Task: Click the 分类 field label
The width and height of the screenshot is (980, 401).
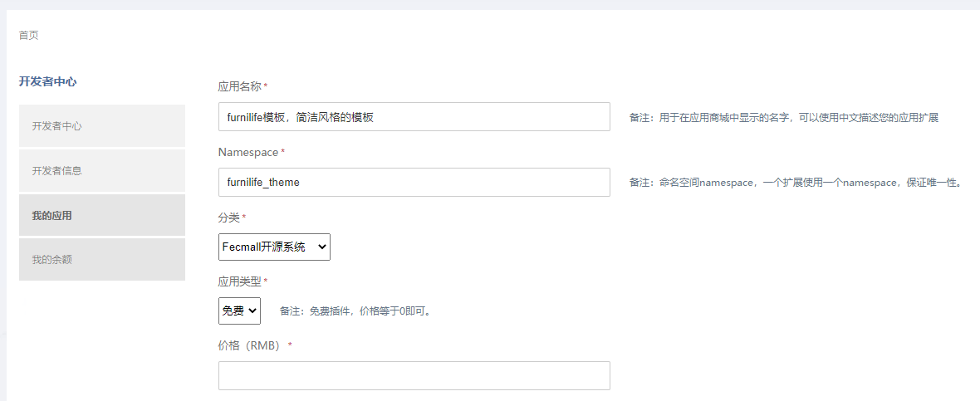Action: tap(228, 218)
